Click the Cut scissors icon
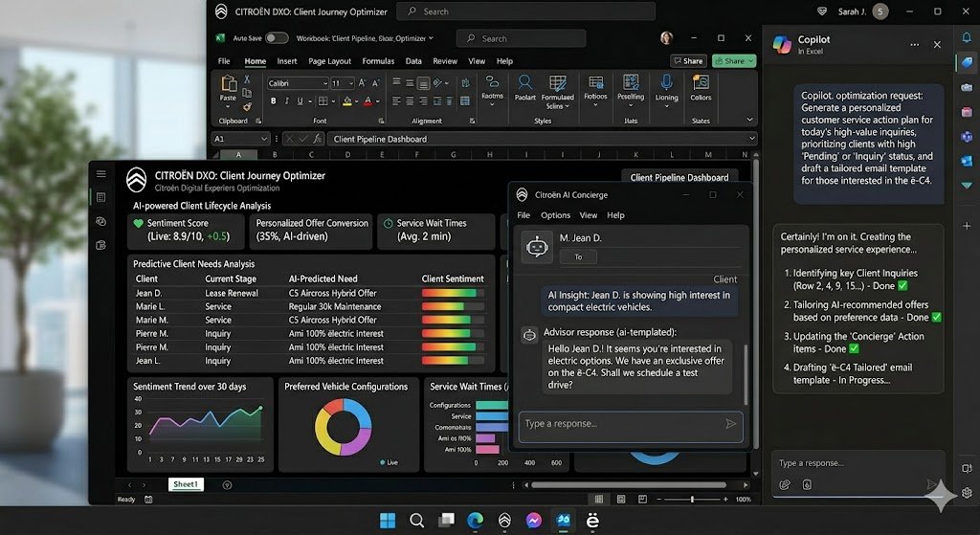The height and width of the screenshot is (535, 980). tap(247, 79)
